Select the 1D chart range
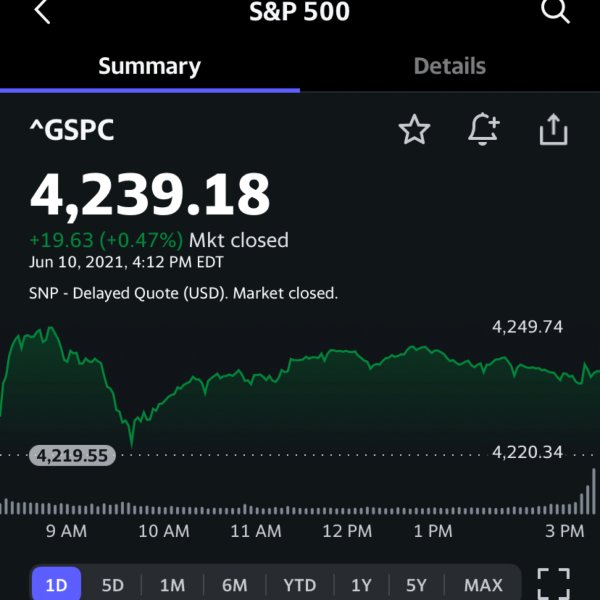The image size is (600, 600). click(x=56, y=584)
